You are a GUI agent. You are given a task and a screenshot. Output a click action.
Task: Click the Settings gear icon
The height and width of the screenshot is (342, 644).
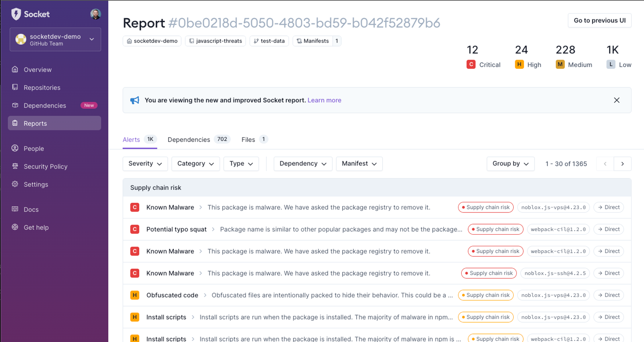tap(15, 184)
